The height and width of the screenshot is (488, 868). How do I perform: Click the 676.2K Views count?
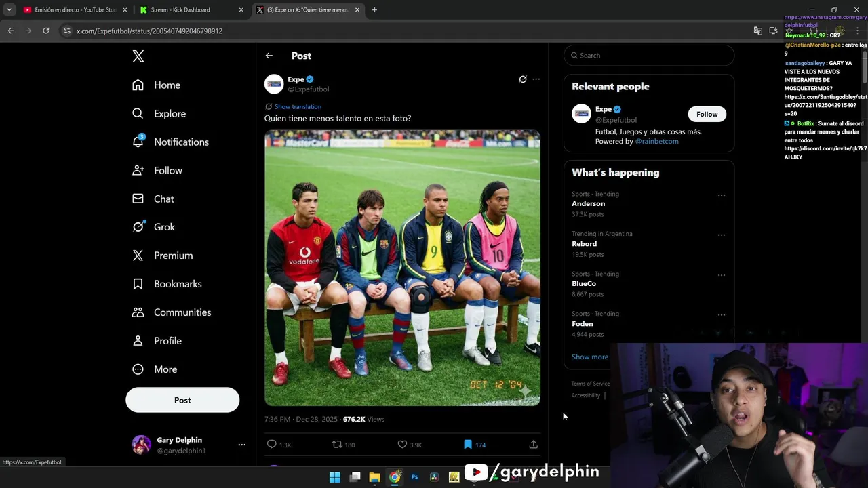[363, 420]
